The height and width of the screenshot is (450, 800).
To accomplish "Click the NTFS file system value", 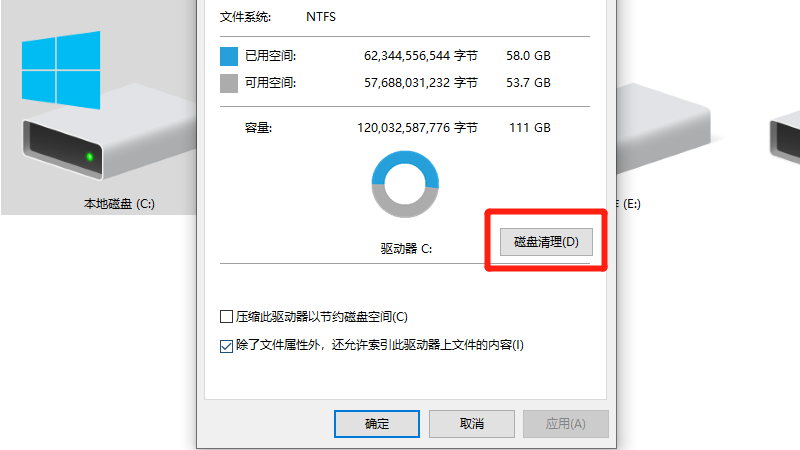I will 321,17.
